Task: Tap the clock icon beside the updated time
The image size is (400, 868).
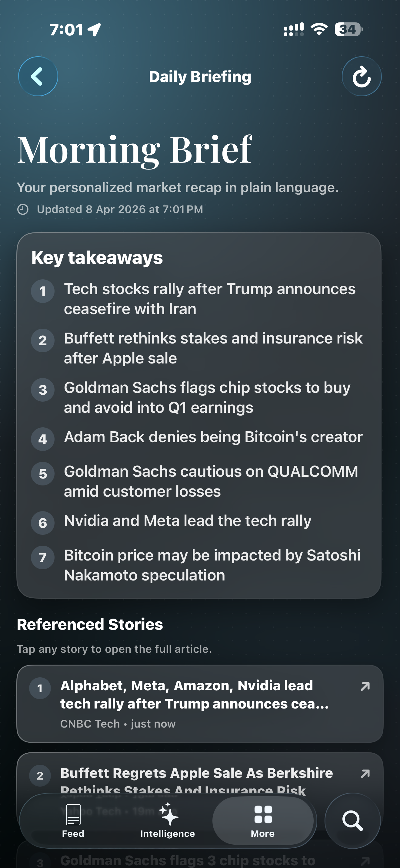Action: coord(23,209)
